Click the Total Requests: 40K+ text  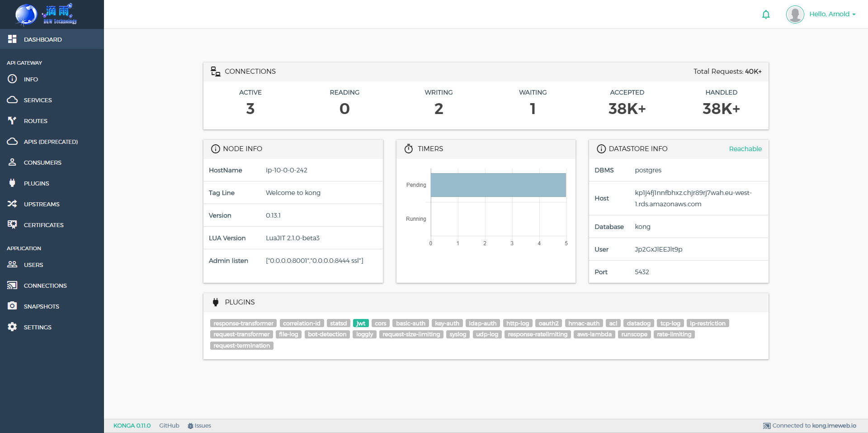pyautogui.click(x=727, y=71)
